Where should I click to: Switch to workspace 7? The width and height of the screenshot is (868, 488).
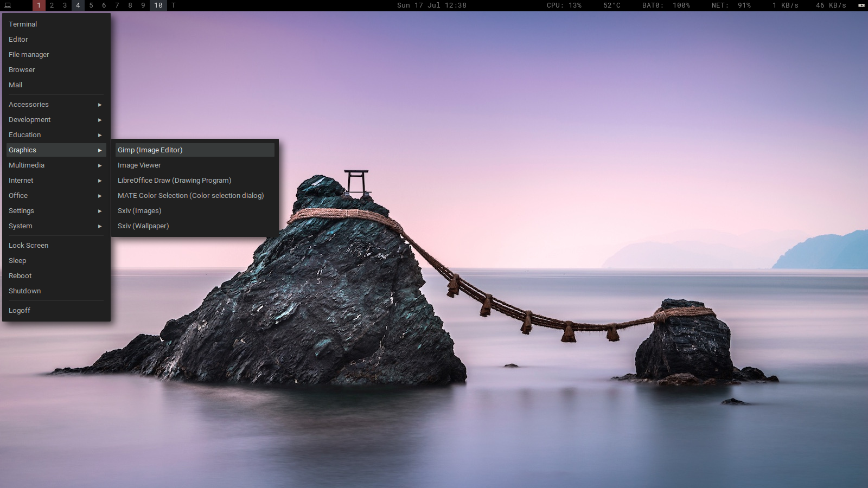[x=117, y=5]
